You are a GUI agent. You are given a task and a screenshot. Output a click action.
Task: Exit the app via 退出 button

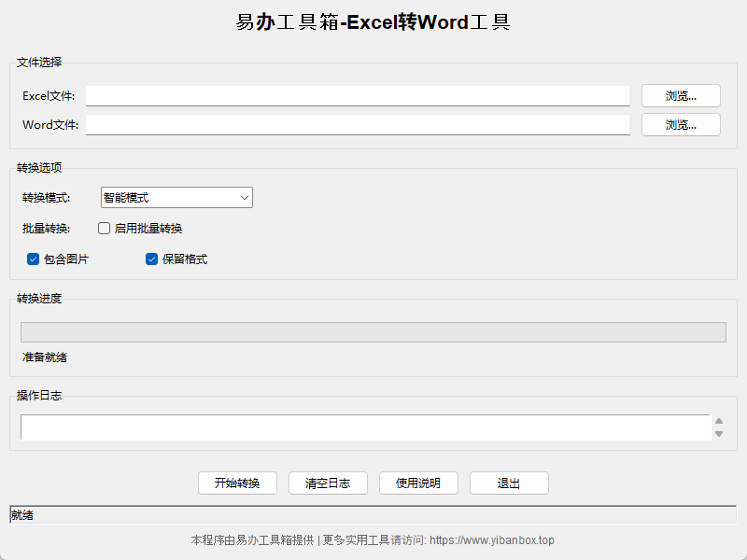pyautogui.click(x=509, y=483)
